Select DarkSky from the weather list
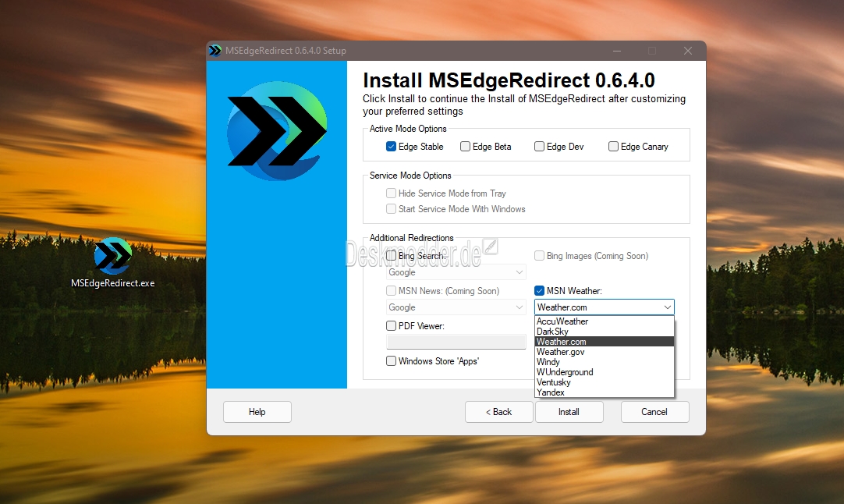Image resolution: width=844 pixels, height=504 pixels. pos(604,332)
